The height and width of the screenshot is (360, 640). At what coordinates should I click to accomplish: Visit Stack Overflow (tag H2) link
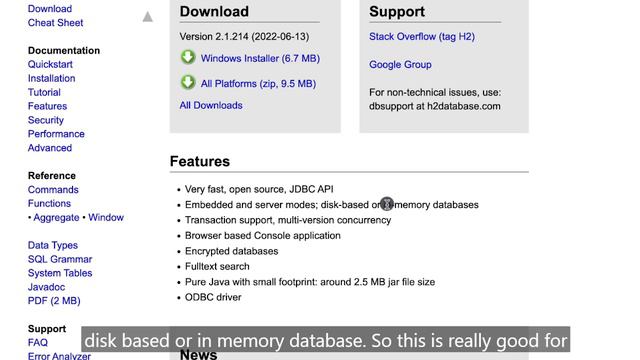click(x=422, y=37)
